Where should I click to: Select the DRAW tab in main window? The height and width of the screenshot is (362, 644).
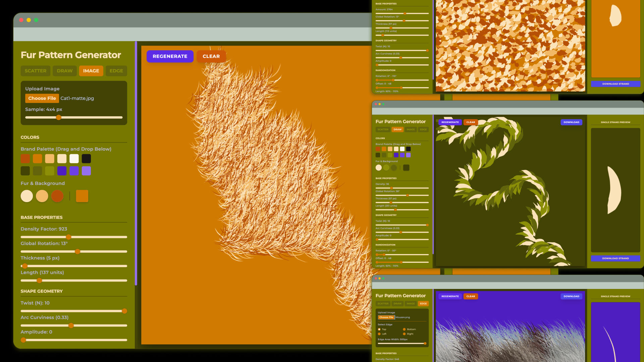[65, 71]
